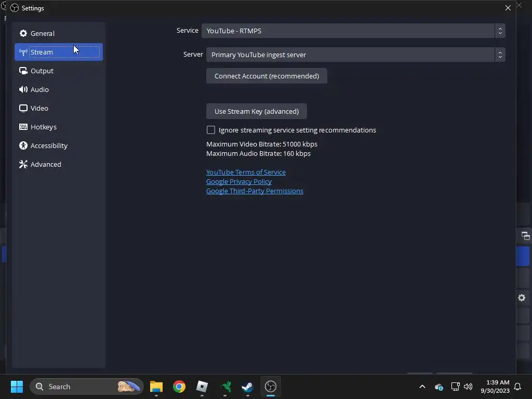This screenshot has height=399, width=532.
Task: Open the Hotkeys settings section
Action: point(58,127)
